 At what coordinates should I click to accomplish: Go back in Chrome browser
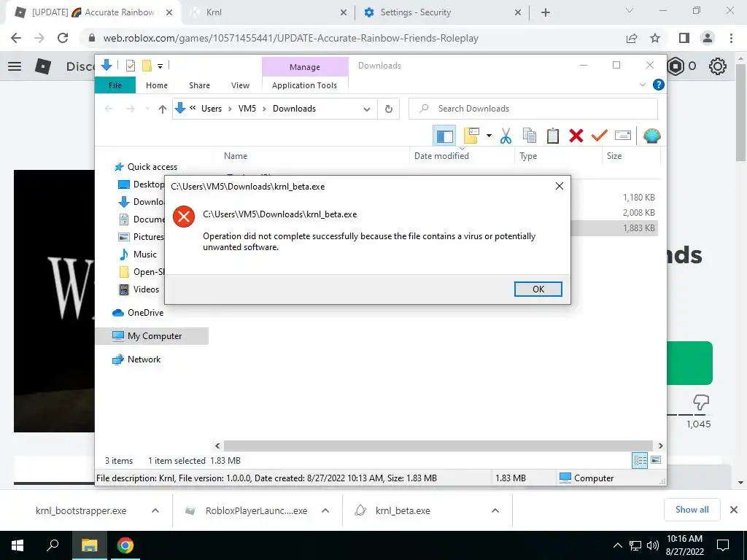[x=16, y=38]
